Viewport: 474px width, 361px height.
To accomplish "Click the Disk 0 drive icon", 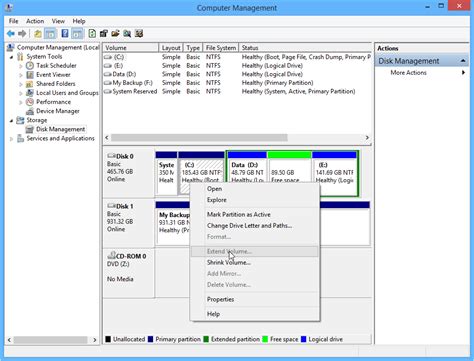I will (x=111, y=156).
